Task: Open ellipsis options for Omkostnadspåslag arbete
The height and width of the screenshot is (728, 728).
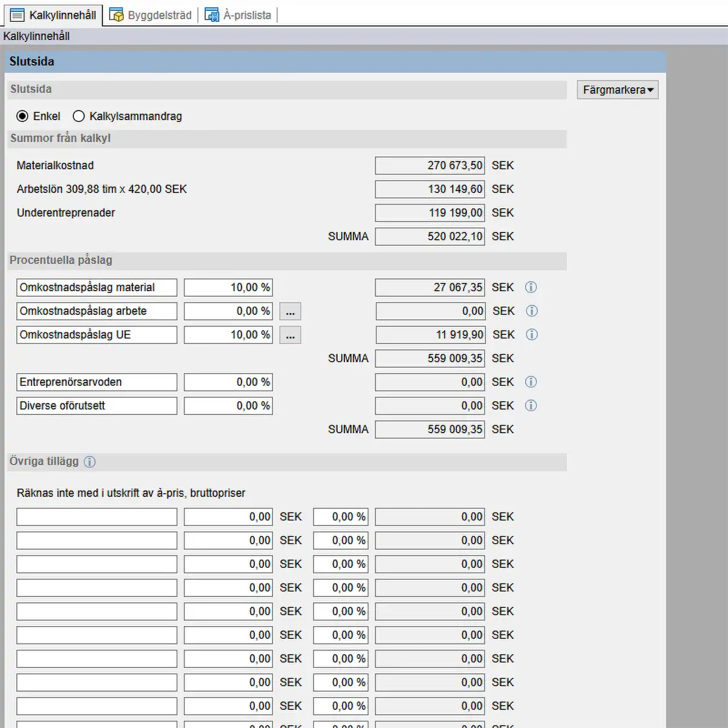Action: pyautogui.click(x=290, y=312)
